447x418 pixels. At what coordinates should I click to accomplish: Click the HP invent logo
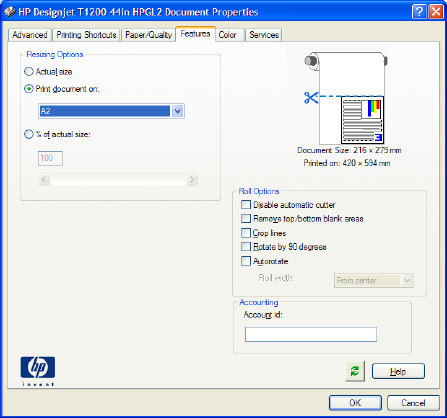tap(38, 371)
